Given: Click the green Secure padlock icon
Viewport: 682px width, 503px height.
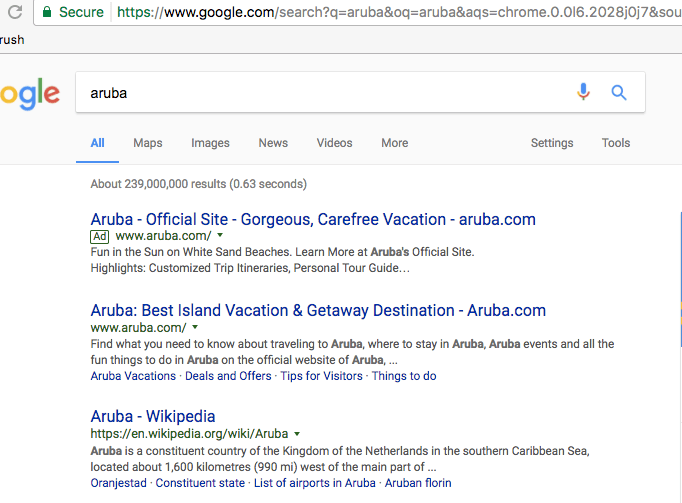Looking at the screenshot, I should 47,12.
